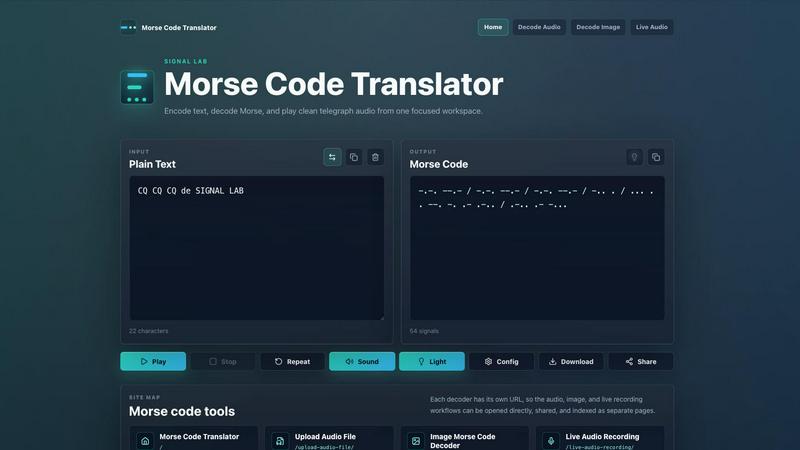
Task: Enable Repeat playback
Action: click(x=292, y=361)
